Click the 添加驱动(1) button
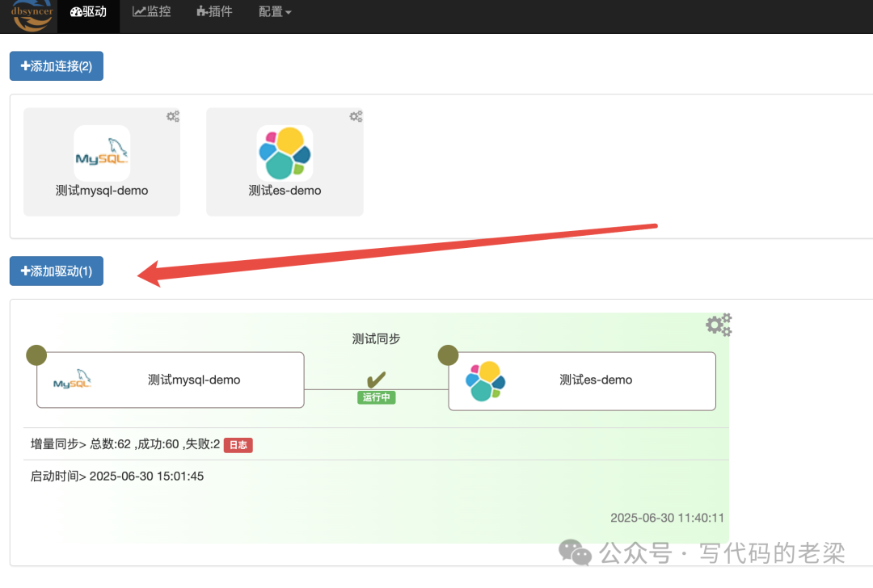Image resolution: width=873 pixels, height=588 pixels. pos(56,271)
